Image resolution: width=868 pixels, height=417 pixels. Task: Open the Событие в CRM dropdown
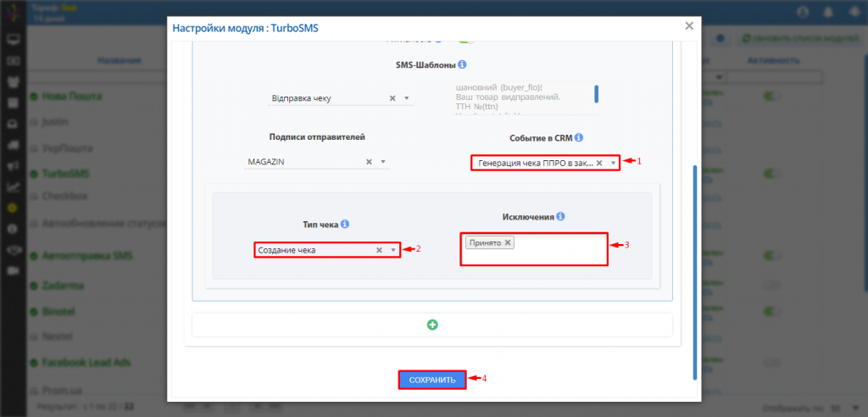pyautogui.click(x=613, y=163)
